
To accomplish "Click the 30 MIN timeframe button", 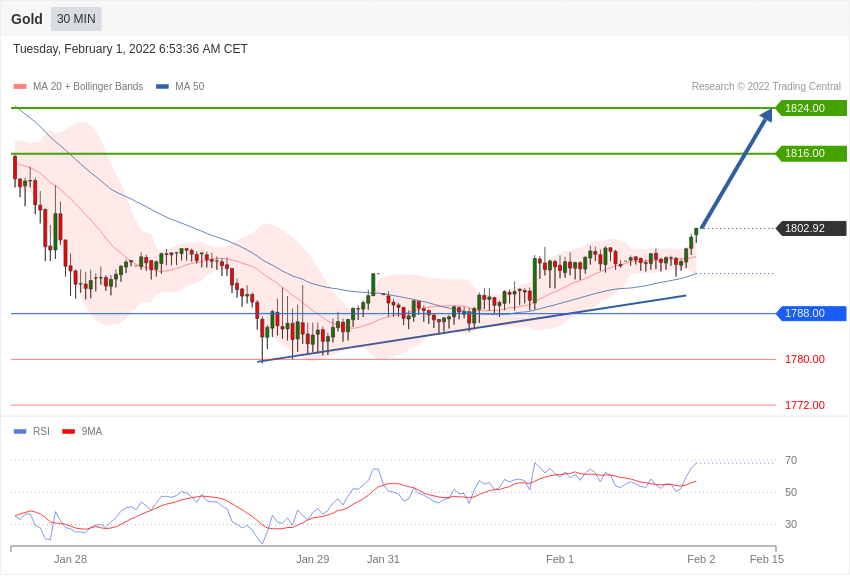I will 76,19.
